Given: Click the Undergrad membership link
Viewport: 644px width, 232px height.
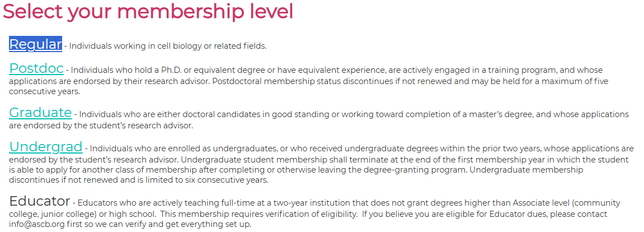Looking at the screenshot, I should 46,147.
